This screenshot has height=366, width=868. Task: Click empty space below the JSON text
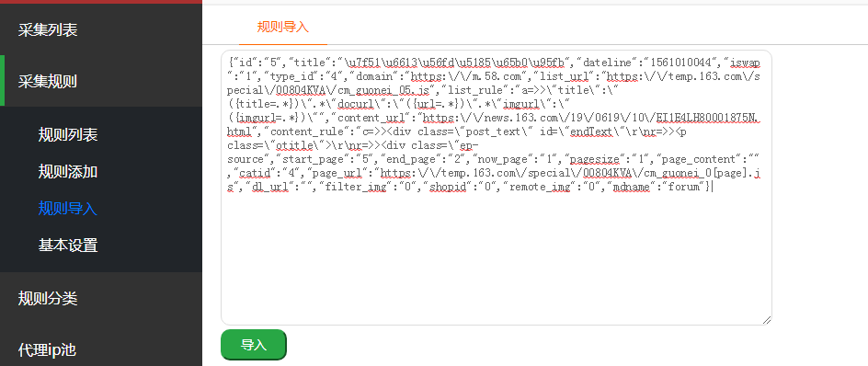pyautogui.click(x=496, y=255)
